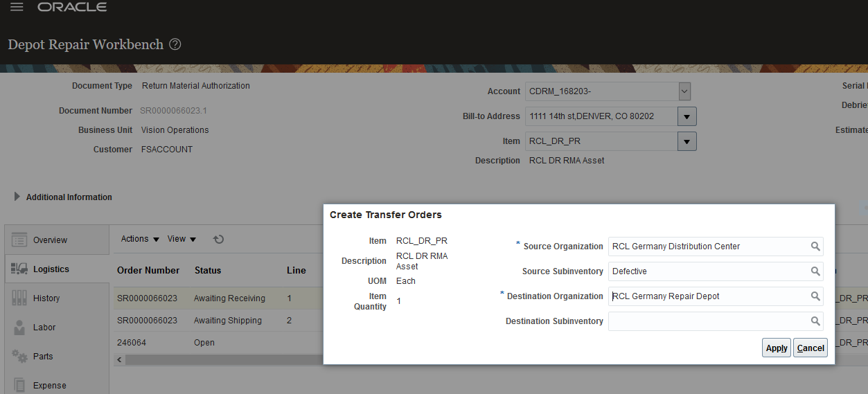Click the Return Material Authorization text
Screen dimensions: 868x394
click(196, 86)
